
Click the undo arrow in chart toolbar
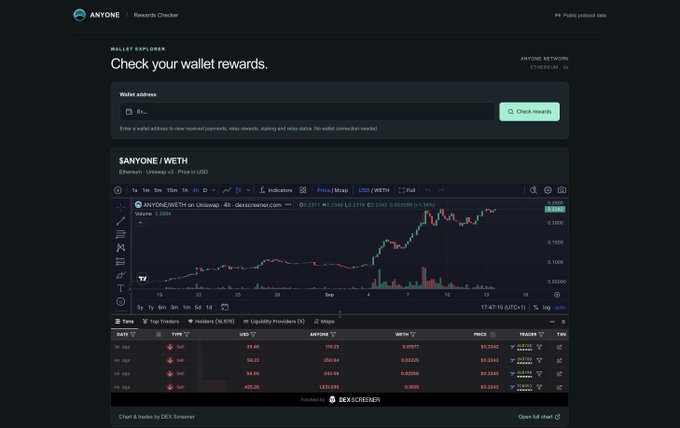pyautogui.click(x=428, y=190)
